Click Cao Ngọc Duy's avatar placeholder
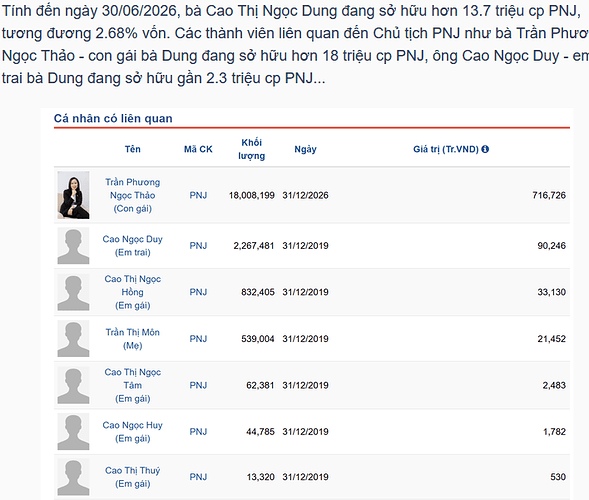This screenshot has width=589, height=500. (x=73, y=246)
